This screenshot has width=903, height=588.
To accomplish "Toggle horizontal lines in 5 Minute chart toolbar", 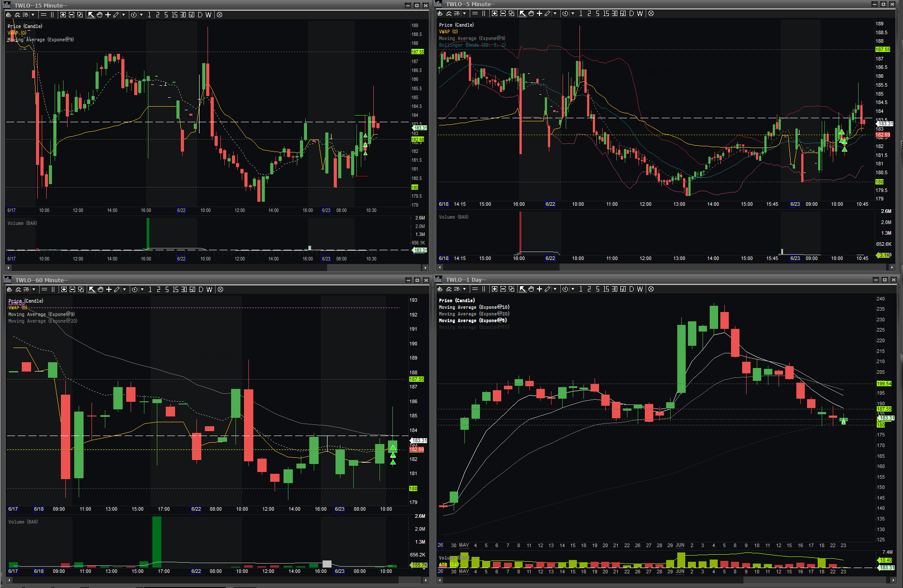I will [475, 13].
